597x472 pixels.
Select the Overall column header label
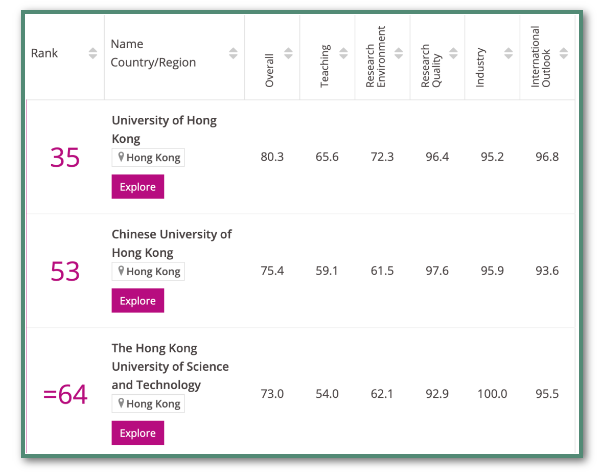coord(269,70)
